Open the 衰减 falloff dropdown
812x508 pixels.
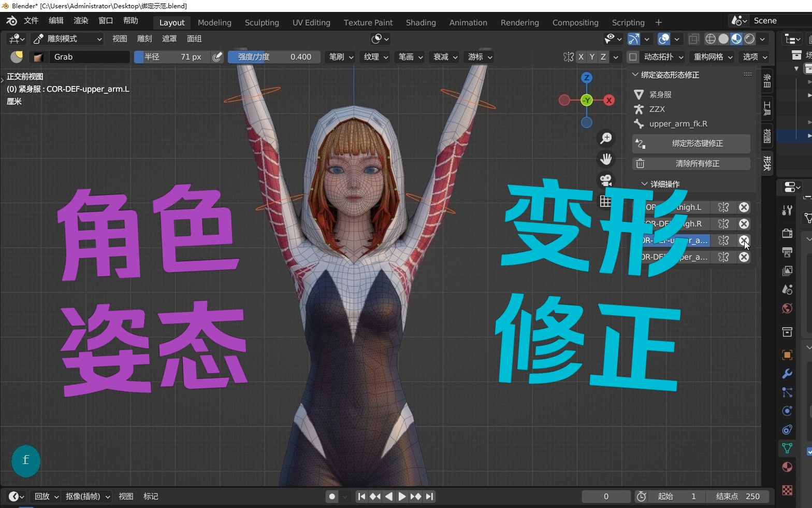coord(444,57)
